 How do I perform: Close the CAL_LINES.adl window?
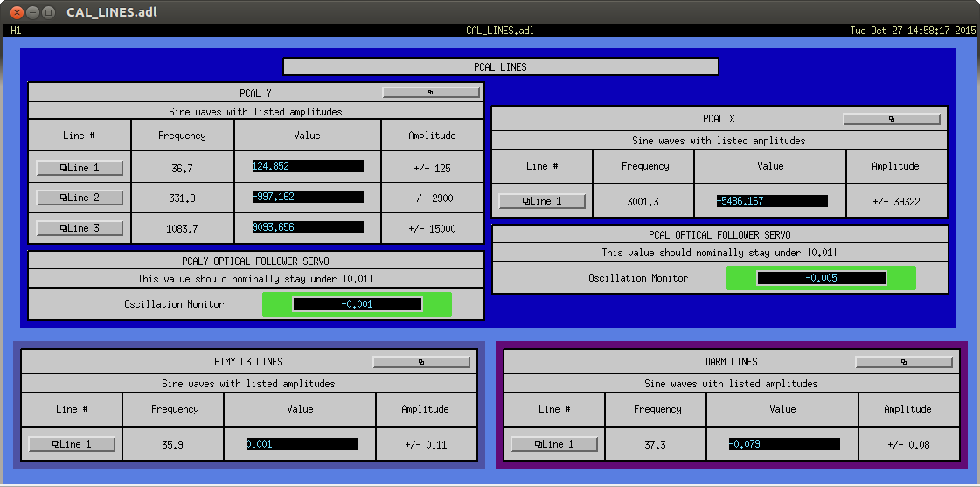click(17, 12)
